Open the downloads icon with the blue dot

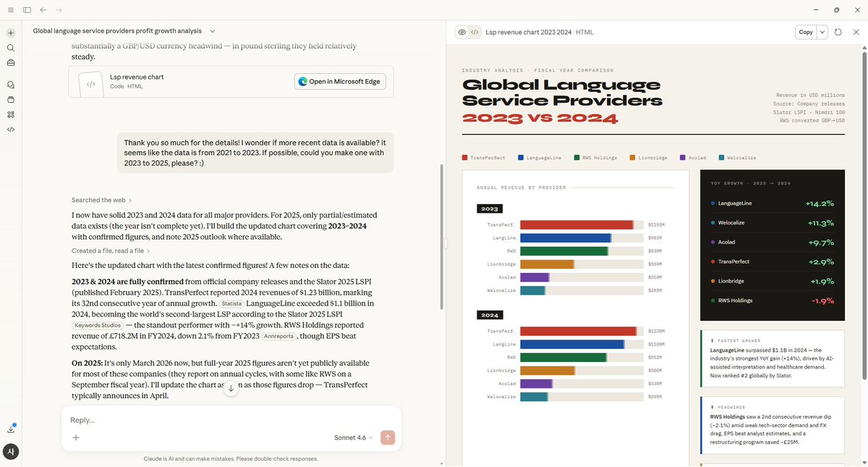click(x=11, y=429)
